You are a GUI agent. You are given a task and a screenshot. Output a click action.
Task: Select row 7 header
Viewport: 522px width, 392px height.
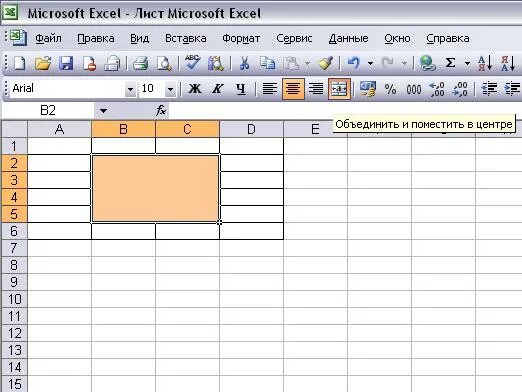tap(14, 248)
